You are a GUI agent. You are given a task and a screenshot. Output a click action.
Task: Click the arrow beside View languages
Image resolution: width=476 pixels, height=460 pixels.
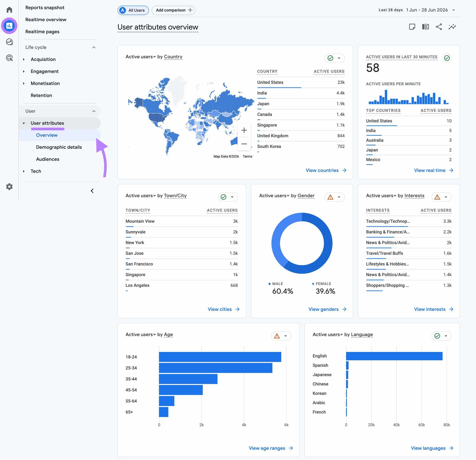(x=451, y=448)
